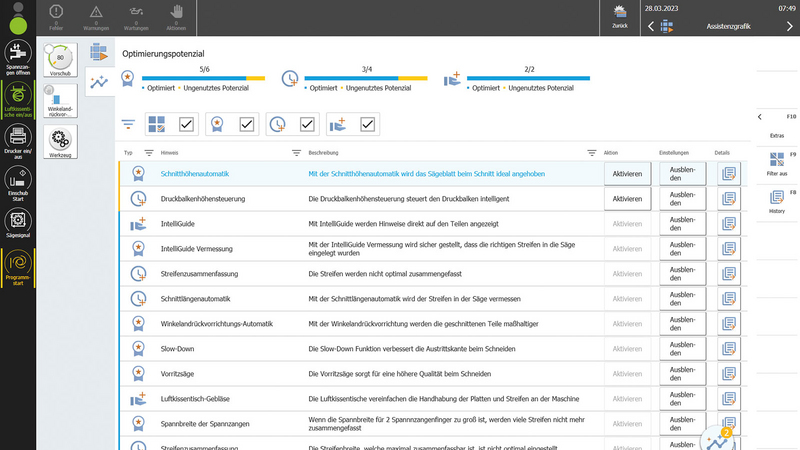This screenshot has height=450, width=800.
Task: Open the Beschreibung column filter
Action: coord(591,153)
